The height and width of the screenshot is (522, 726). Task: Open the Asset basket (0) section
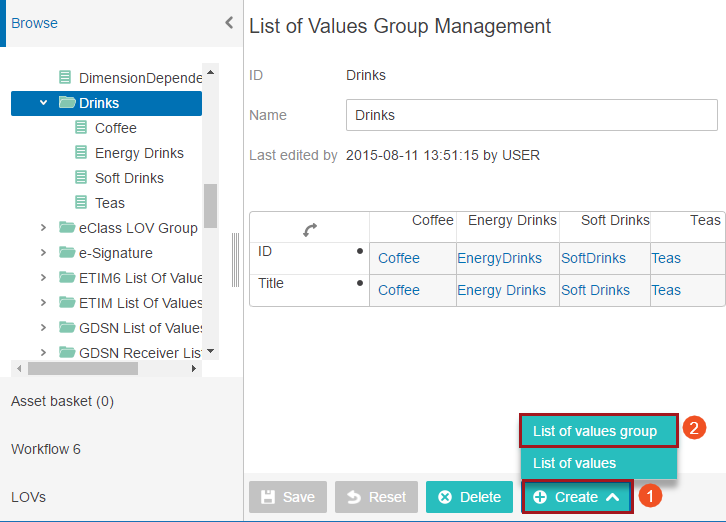coord(63,401)
